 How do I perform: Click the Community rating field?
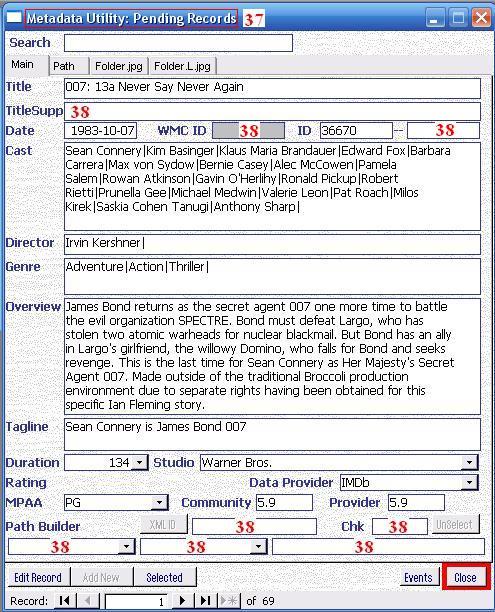click(x=284, y=503)
